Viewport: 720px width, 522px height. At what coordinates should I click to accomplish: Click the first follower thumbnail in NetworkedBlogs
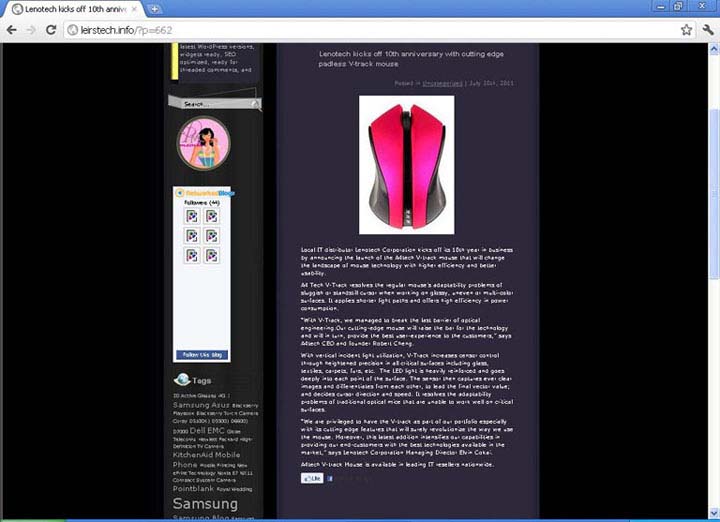(192, 216)
